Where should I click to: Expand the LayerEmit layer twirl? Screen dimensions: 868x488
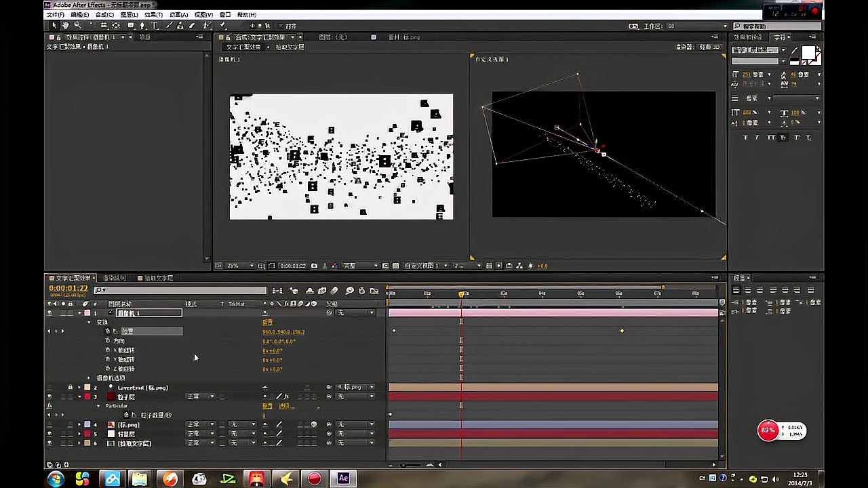point(80,387)
